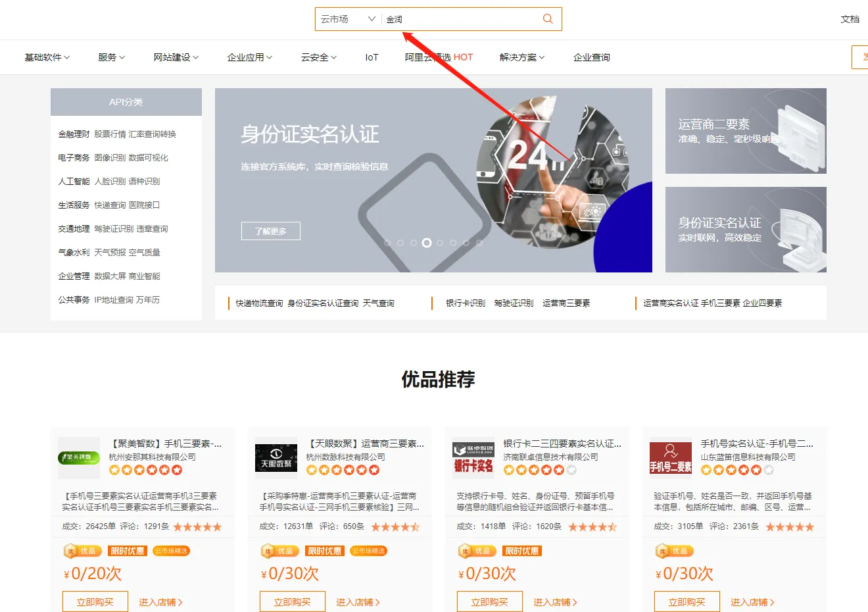Open 空气质量 API link

145,253
